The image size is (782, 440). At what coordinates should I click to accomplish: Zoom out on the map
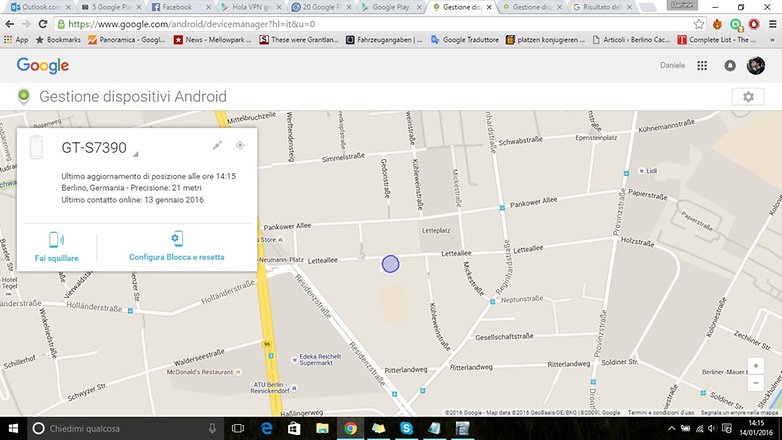coord(756,383)
